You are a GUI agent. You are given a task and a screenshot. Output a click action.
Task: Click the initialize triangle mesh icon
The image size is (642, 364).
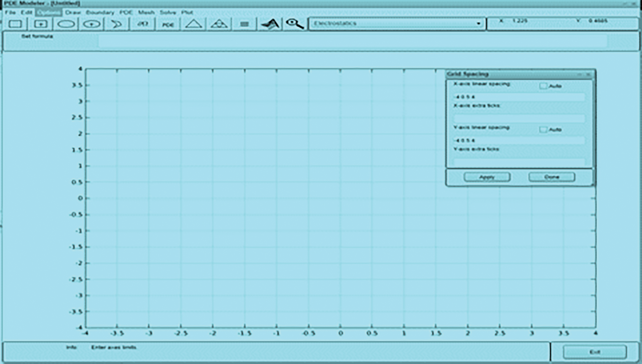[x=193, y=24]
